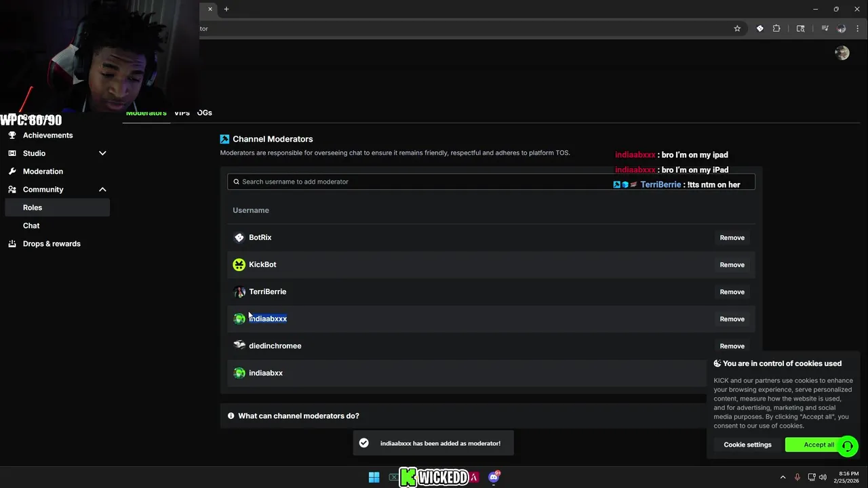Remove diedinchromee as moderator

point(732,346)
